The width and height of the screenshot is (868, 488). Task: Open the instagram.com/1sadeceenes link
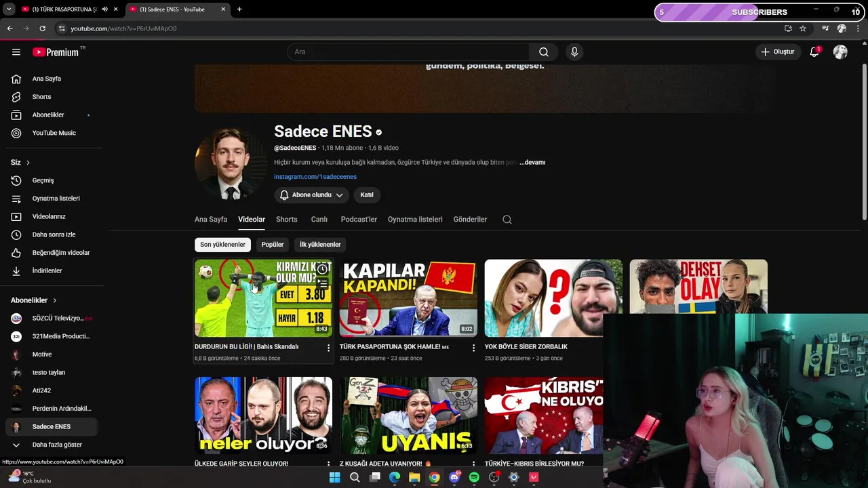(315, 177)
